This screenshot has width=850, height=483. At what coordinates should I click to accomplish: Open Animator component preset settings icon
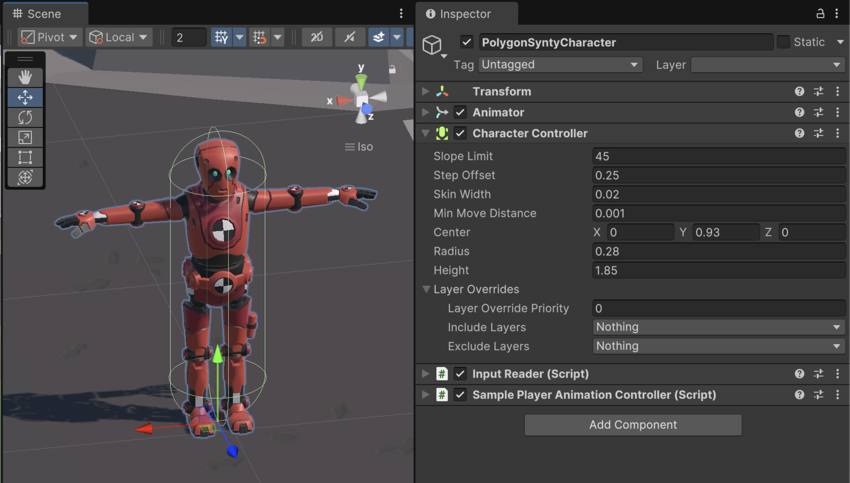click(818, 112)
